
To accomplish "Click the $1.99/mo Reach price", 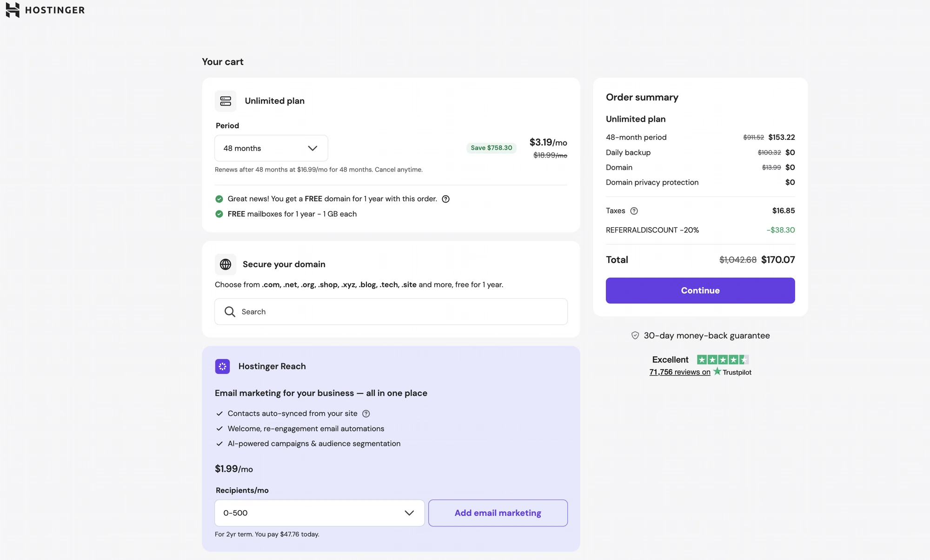I will point(234,469).
